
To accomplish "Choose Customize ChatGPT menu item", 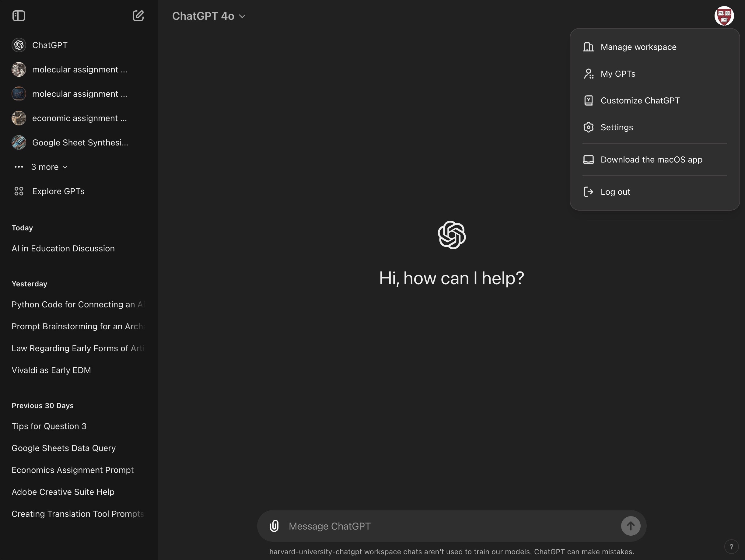I will click(640, 100).
